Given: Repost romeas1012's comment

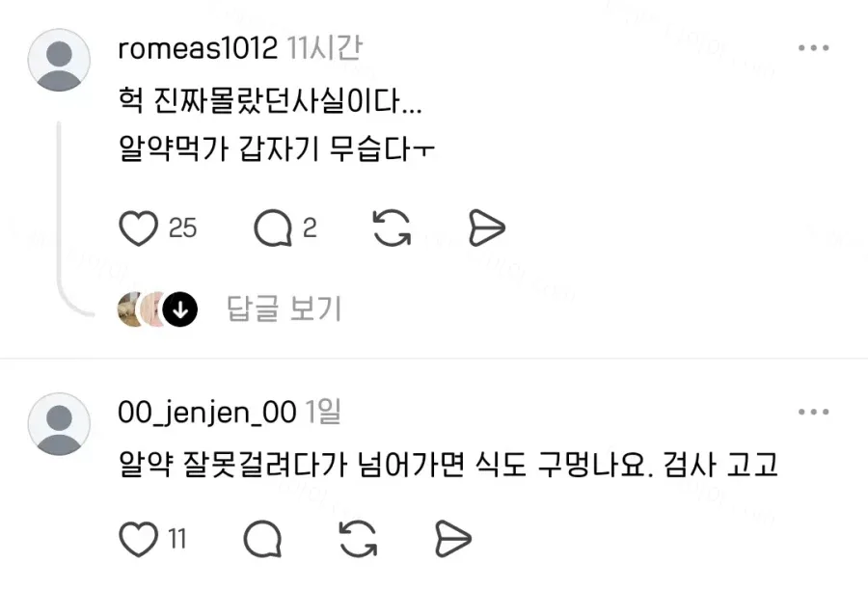Looking at the screenshot, I should [392, 228].
